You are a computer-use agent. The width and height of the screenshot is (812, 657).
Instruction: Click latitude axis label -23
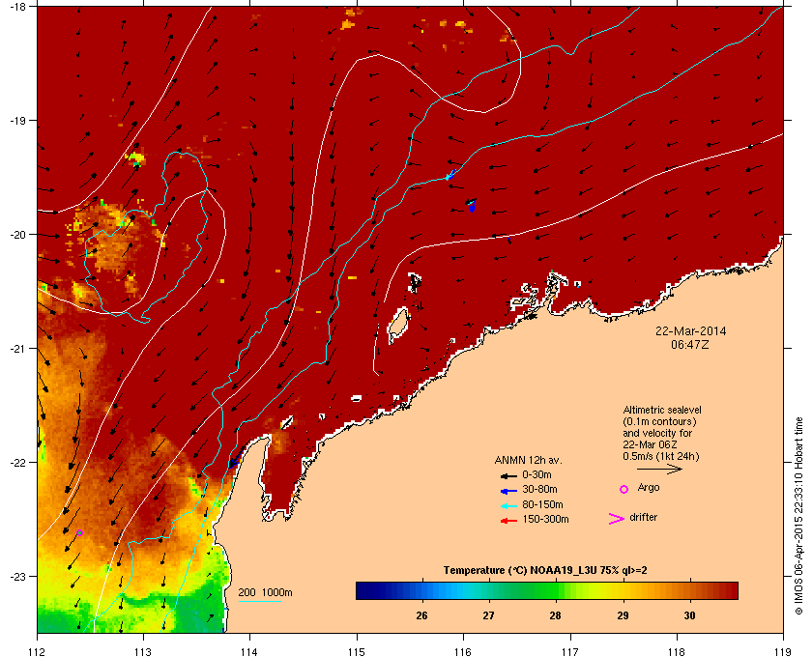[x=17, y=576]
